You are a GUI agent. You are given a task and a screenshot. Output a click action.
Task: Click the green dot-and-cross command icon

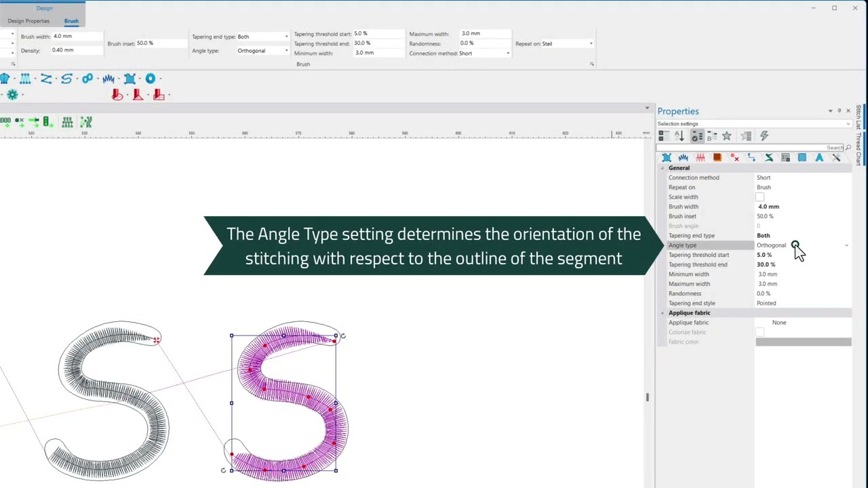[20, 122]
